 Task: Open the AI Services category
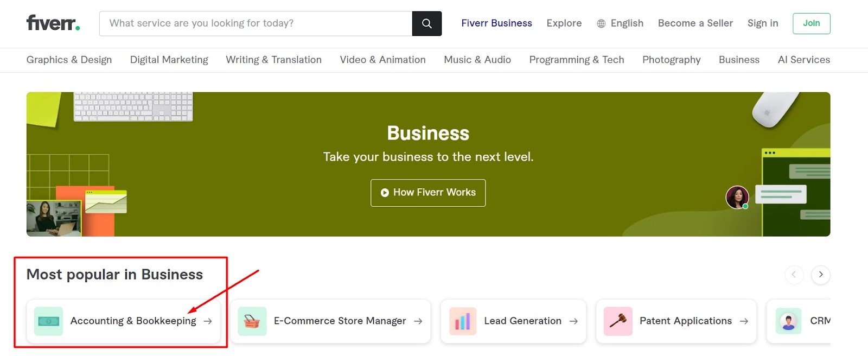(803, 60)
